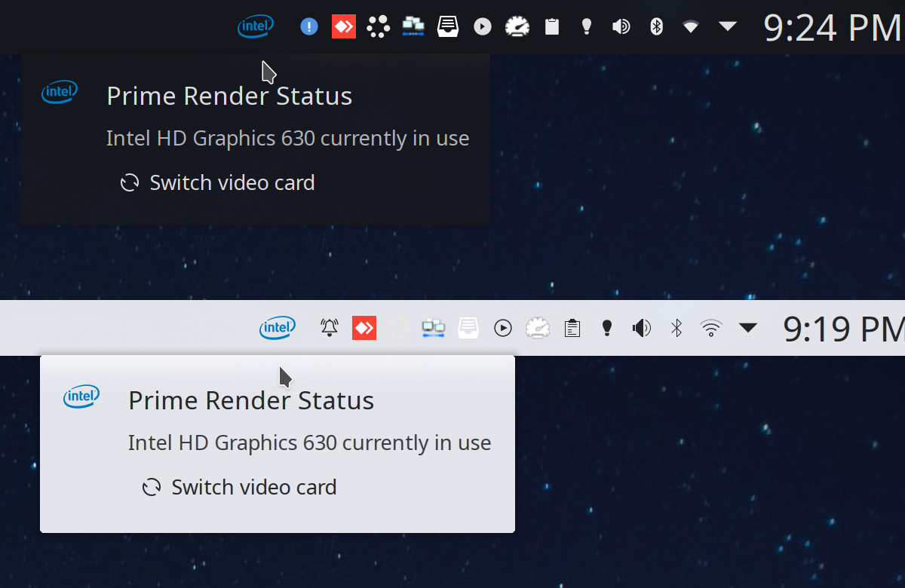Open Wi-Fi signal icon in light panel
This screenshot has width=905, height=588.
tap(710, 328)
